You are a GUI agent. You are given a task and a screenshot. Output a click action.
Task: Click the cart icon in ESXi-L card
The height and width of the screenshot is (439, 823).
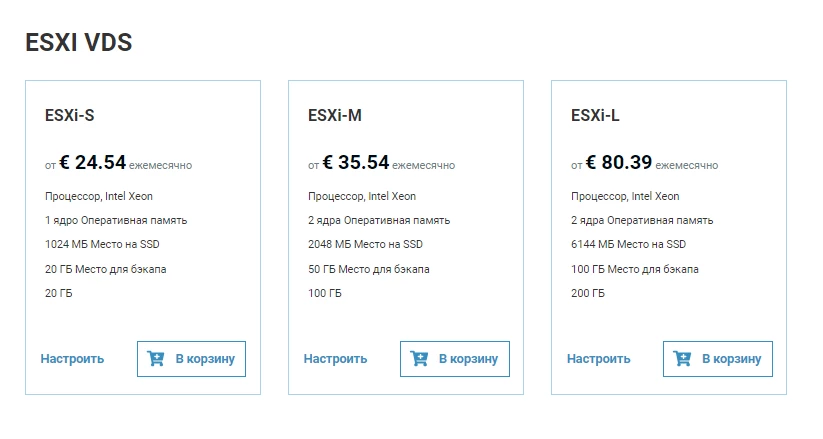tap(682, 359)
